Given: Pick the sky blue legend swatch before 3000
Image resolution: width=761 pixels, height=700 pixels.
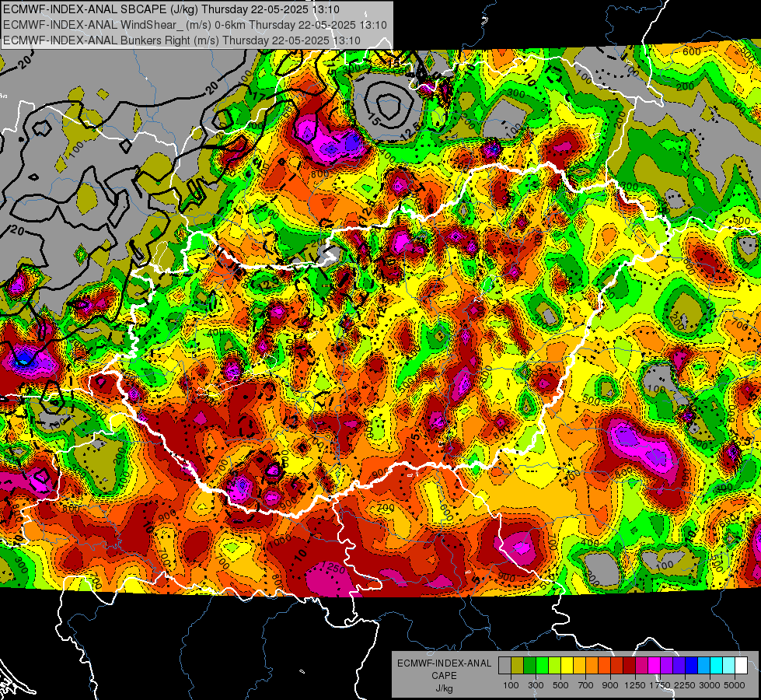Looking at the screenshot, I should click(x=704, y=665).
